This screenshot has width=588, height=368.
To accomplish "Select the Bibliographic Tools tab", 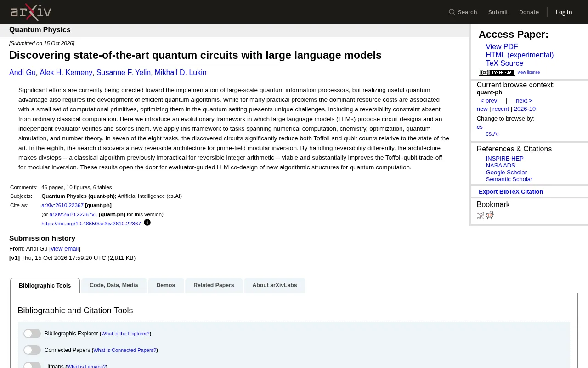I will 45,286.
